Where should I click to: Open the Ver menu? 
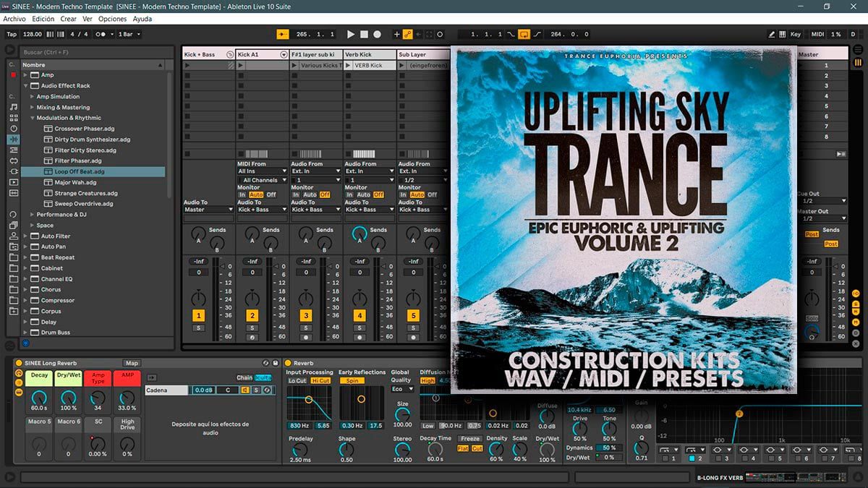[88, 19]
